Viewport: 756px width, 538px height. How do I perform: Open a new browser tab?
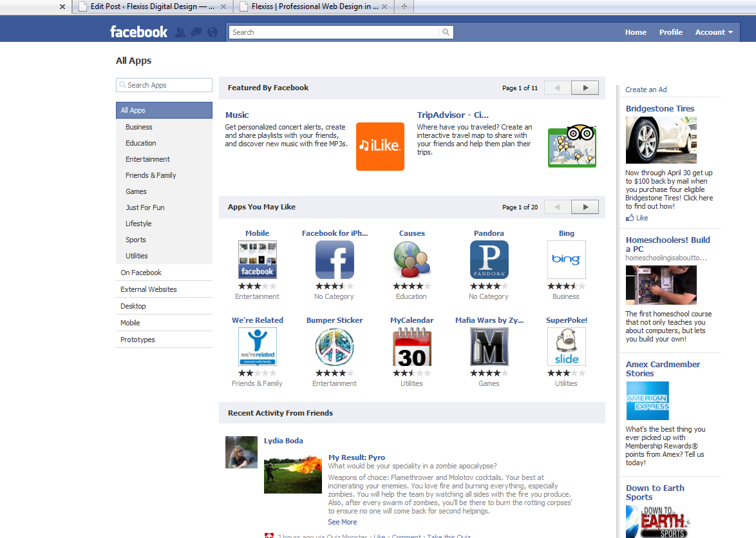404,6
